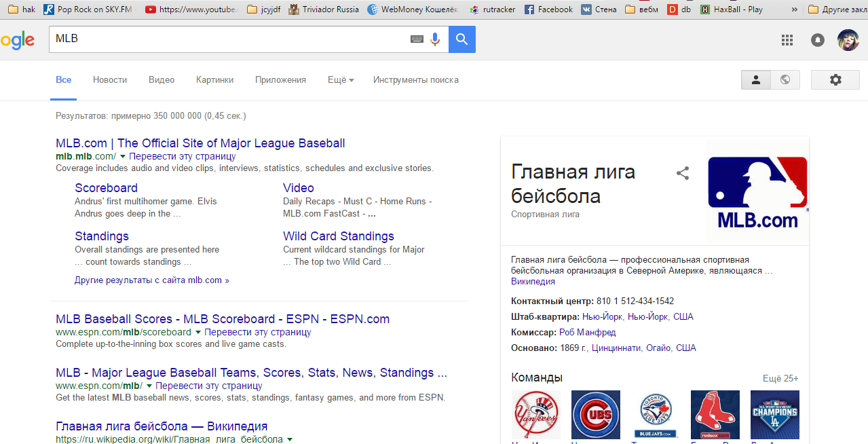Open dropdown arrow next to mlb.mlb.com
Image resolution: width=868 pixels, height=444 pixels.
click(x=123, y=156)
